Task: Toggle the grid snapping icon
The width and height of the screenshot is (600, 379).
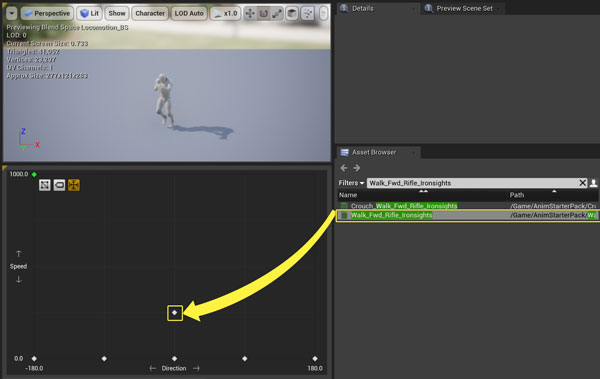Action: pos(308,14)
